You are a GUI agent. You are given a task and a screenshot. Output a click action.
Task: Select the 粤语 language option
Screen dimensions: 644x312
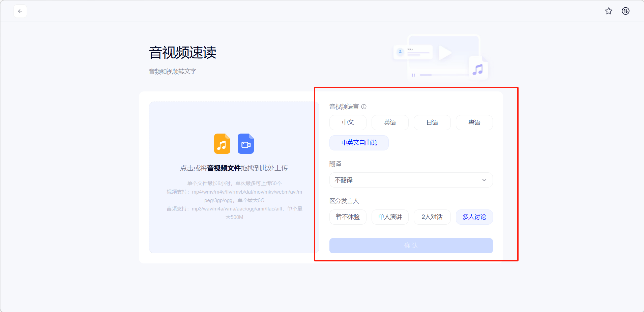[x=474, y=122]
